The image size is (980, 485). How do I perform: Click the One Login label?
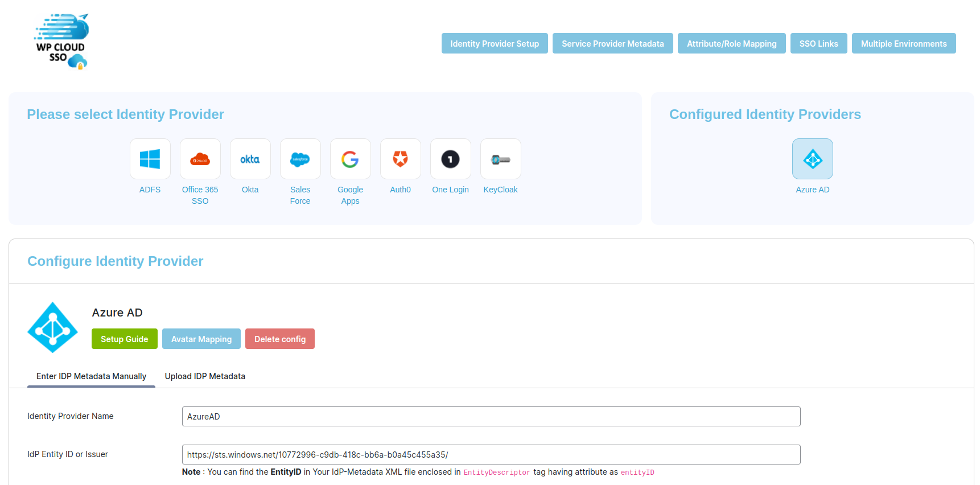[451, 190]
